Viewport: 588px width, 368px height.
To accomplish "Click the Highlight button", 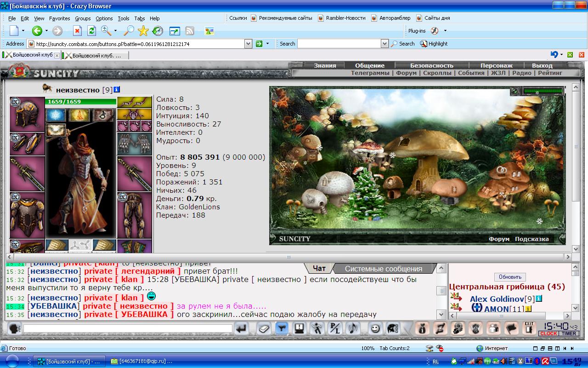I will [x=433, y=44].
